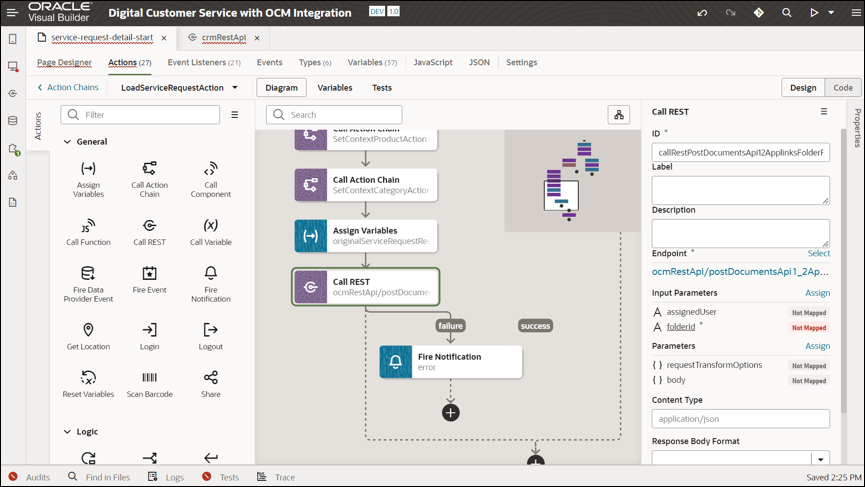Click the diagram Search field
Image resolution: width=865 pixels, height=487 pixels.
(334, 115)
